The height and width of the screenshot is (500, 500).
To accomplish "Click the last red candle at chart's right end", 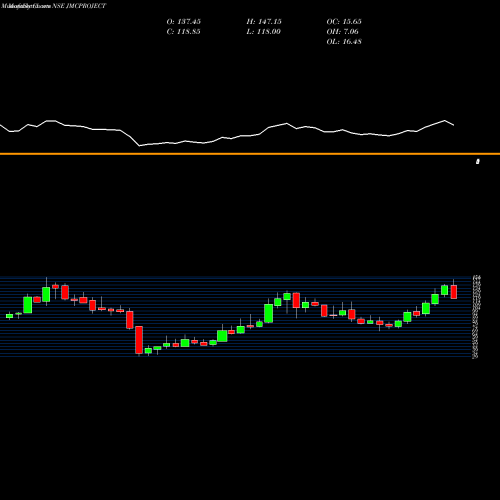I will (x=454, y=292).
